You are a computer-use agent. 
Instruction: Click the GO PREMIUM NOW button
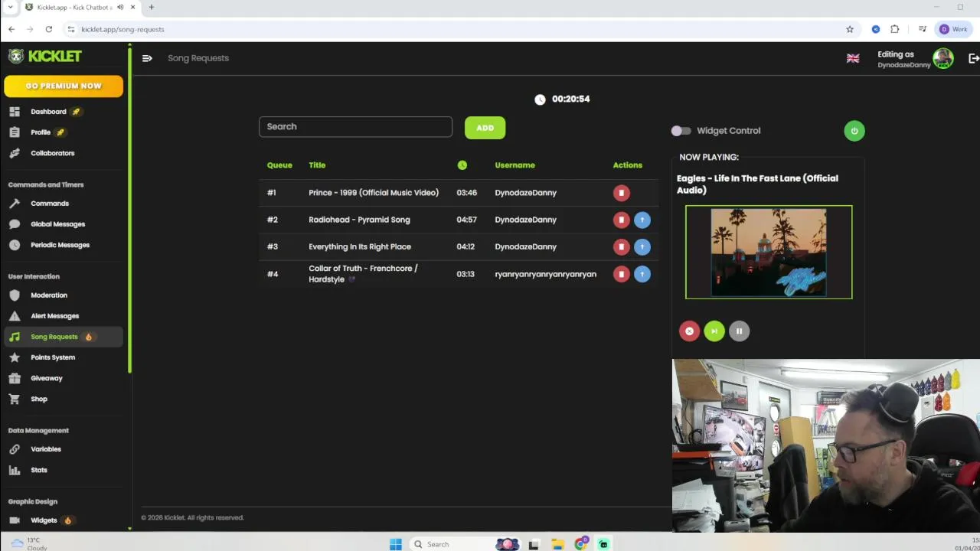coord(64,86)
